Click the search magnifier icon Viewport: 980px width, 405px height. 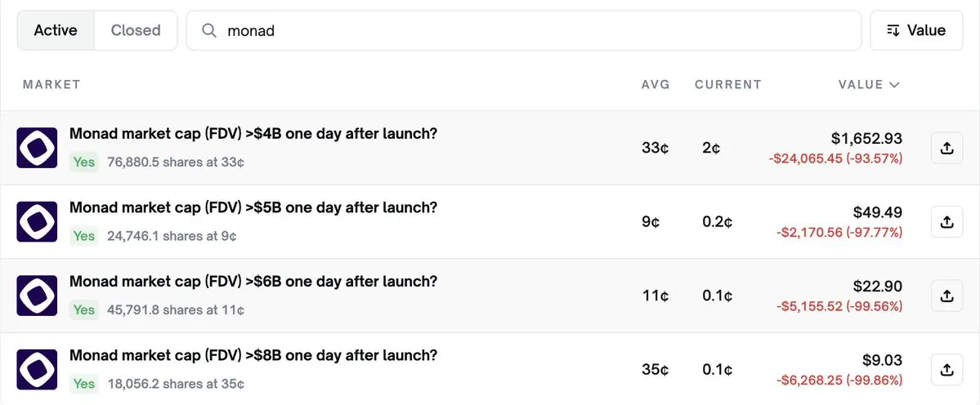click(209, 31)
